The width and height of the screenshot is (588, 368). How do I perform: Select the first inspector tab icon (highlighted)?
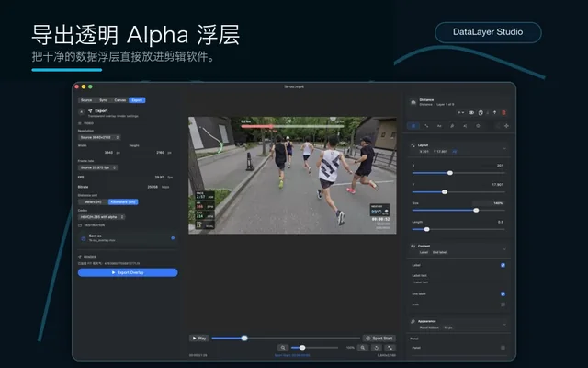pos(413,126)
